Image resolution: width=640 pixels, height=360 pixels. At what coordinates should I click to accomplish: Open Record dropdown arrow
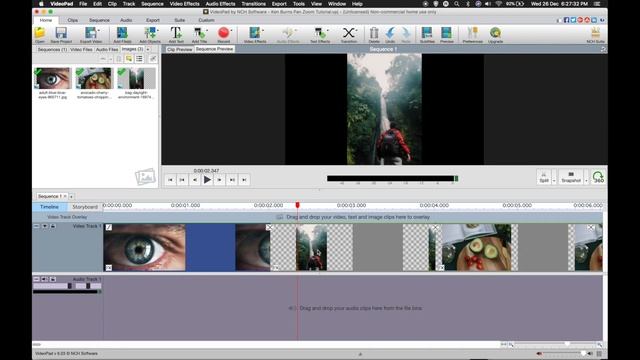(231, 31)
